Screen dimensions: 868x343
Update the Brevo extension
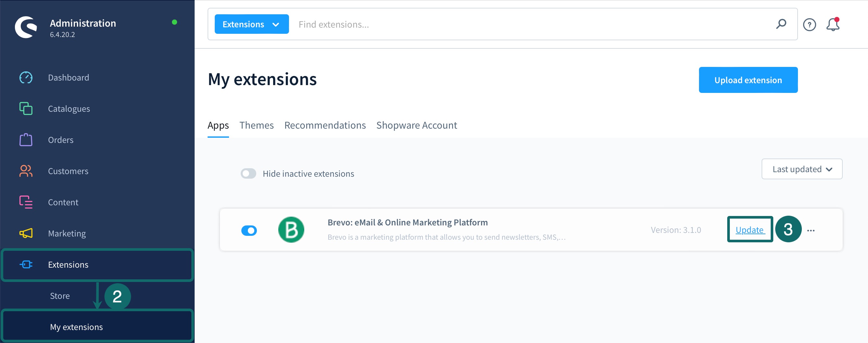pyautogui.click(x=749, y=230)
